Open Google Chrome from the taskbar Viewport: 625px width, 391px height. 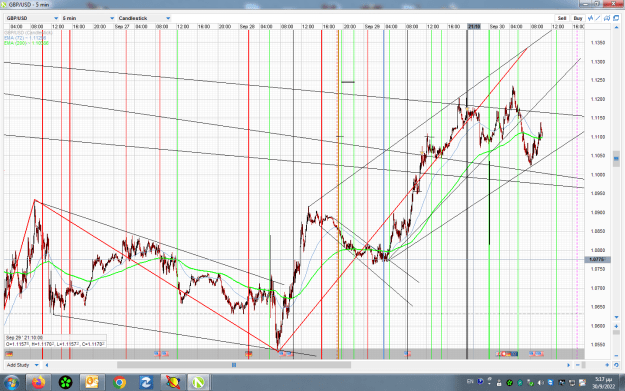tap(119, 383)
